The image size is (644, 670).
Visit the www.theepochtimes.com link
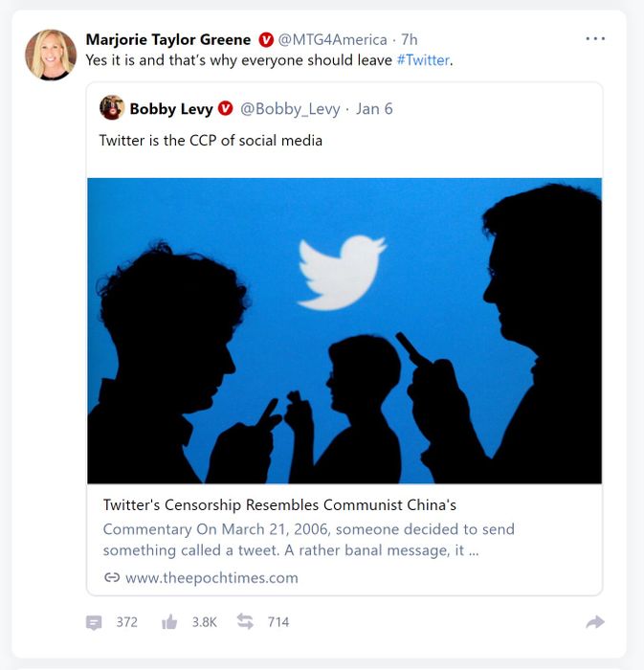point(211,578)
